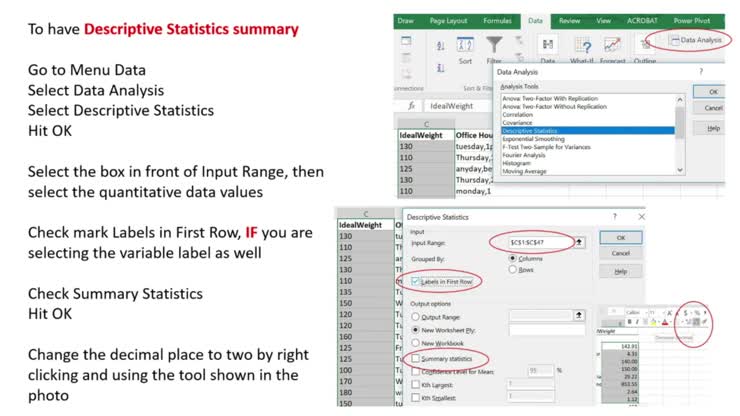Open the Review ribbon tab
The width and height of the screenshot is (740, 416).
pyautogui.click(x=569, y=21)
